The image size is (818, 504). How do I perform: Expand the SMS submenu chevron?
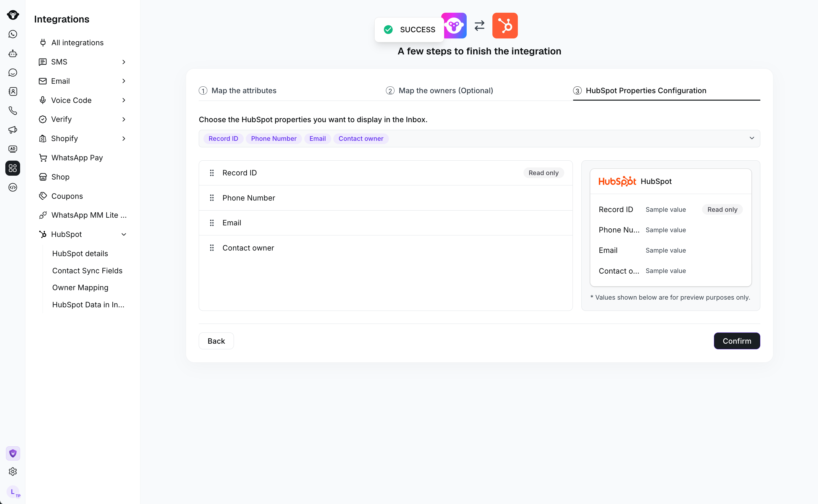(x=124, y=62)
